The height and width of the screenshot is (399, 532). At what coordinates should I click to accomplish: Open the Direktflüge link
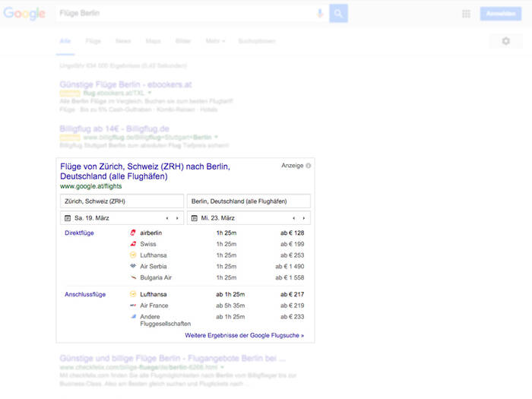[80, 233]
